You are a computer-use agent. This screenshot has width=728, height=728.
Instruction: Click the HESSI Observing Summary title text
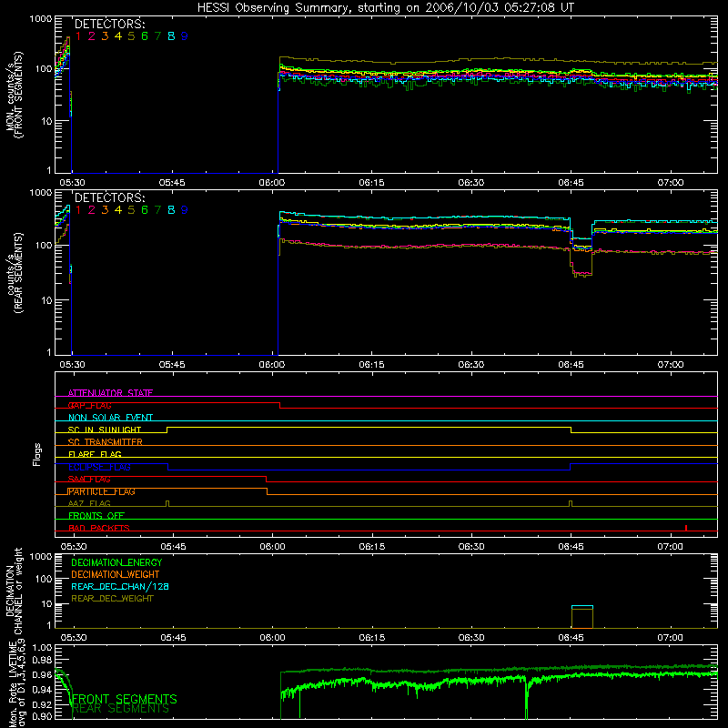385,8
